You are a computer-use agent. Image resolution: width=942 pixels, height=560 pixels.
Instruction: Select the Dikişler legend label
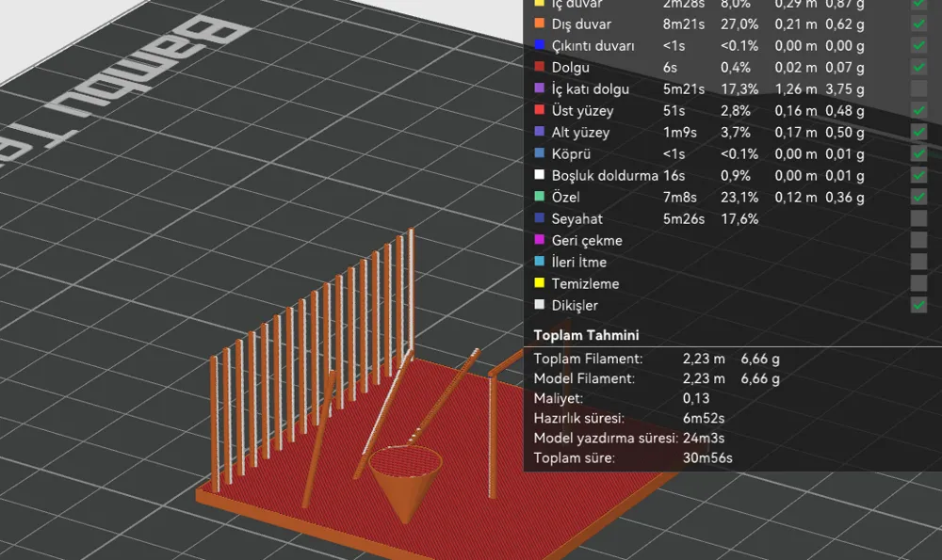point(575,305)
